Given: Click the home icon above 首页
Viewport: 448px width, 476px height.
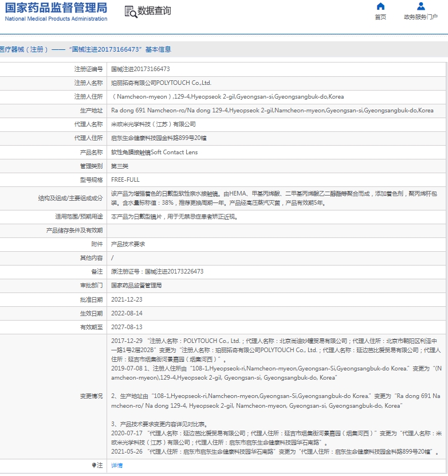Looking at the screenshot, I should point(380,6).
